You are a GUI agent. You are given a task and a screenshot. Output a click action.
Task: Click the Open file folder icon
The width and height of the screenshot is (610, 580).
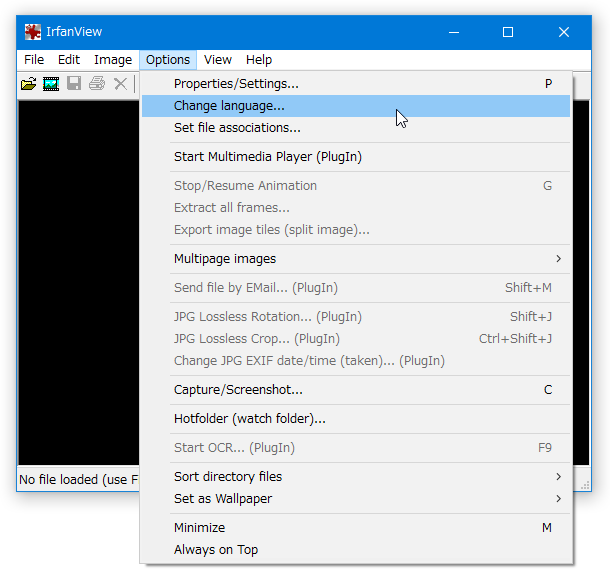coord(28,84)
